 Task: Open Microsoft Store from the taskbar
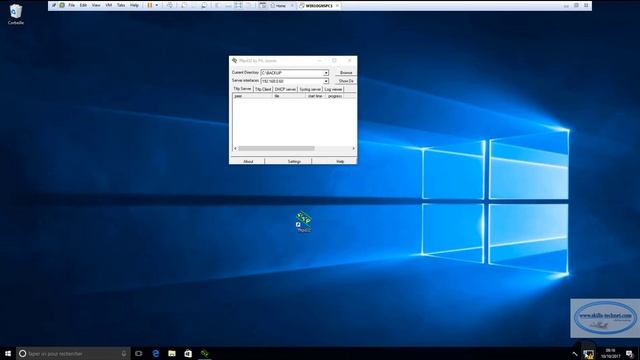click(x=188, y=353)
